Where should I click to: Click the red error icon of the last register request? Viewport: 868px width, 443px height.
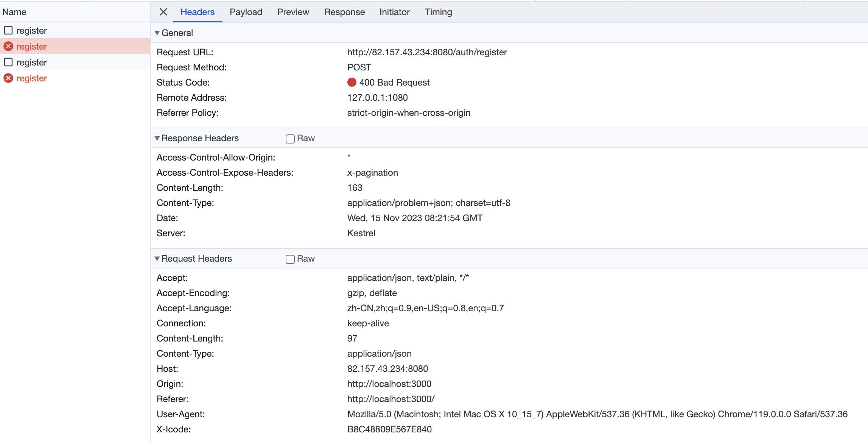point(8,78)
